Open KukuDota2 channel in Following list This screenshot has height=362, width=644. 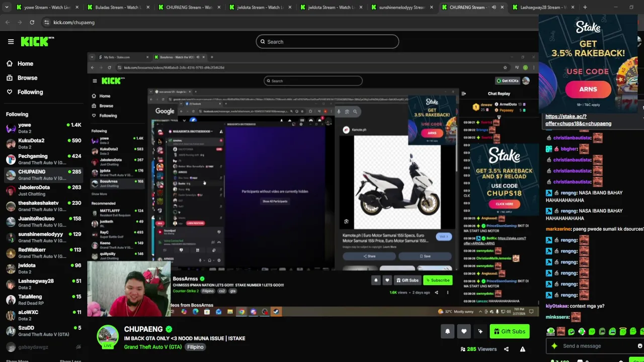[x=43, y=144]
